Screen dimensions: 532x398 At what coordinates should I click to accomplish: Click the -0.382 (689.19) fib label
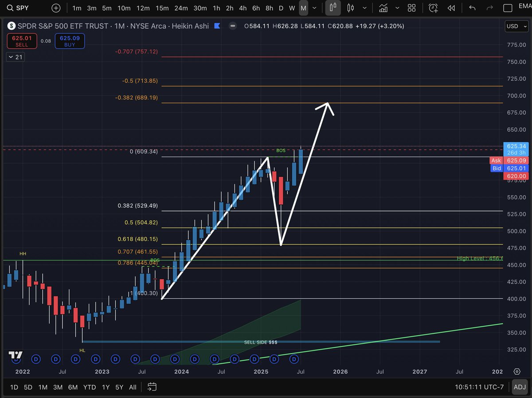pyautogui.click(x=136, y=98)
